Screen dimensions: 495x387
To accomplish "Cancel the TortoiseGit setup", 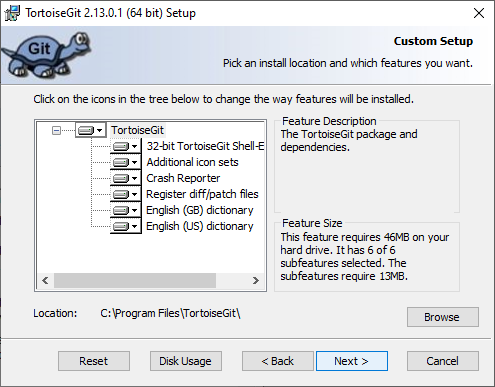I will (443, 361).
